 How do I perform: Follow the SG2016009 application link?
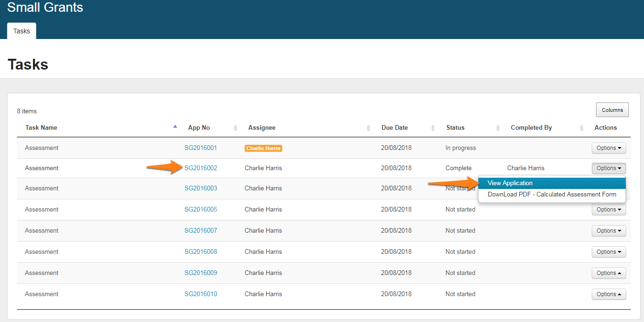[x=201, y=273]
